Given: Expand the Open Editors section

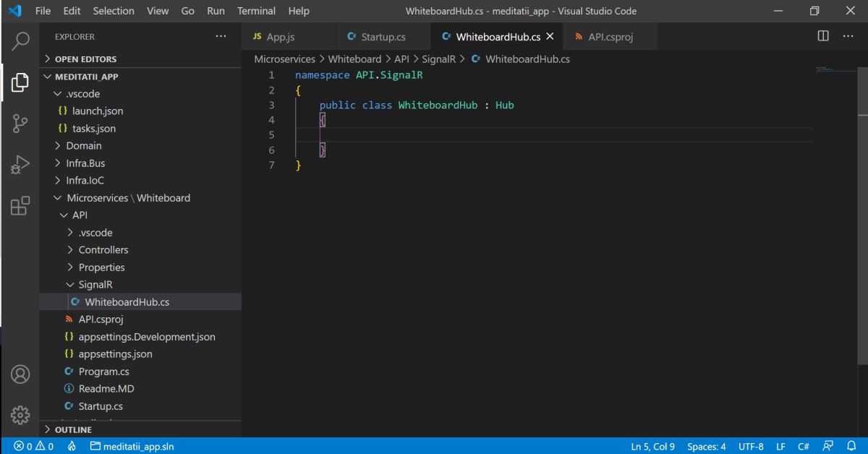Looking at the screenshot, I should pos(140,59).
